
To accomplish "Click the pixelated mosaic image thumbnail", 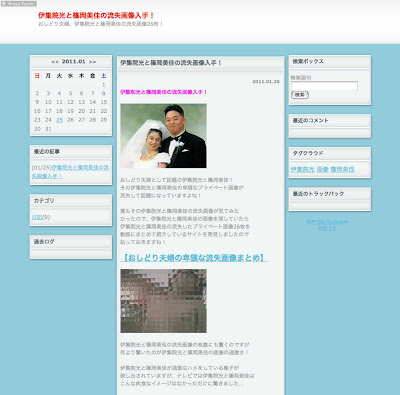I will tap(163, 301).
